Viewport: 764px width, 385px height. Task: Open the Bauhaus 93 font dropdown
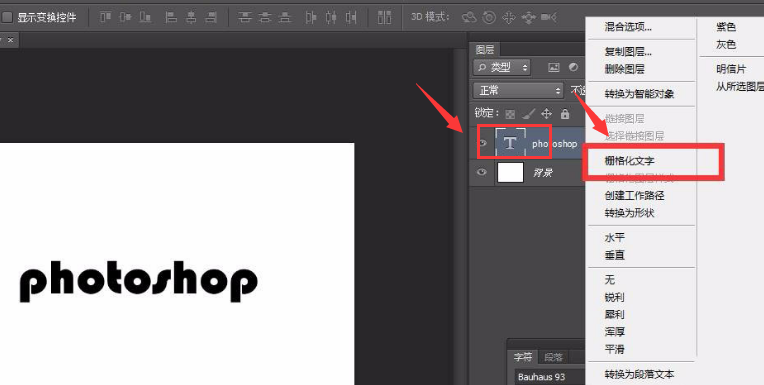550,377
